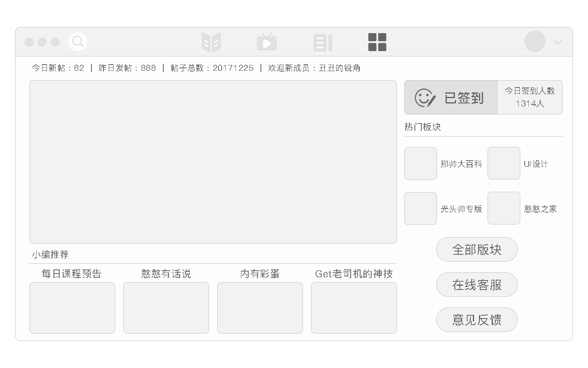Open the book reading section icon
Screen dimensions: 588x368
[211, 42]
